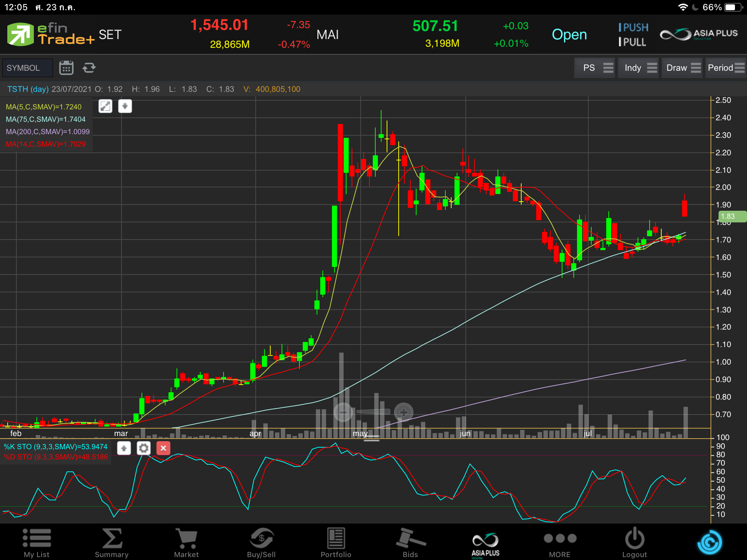
Task: Open the Period selection menu
Action: [x=725, y=68]
